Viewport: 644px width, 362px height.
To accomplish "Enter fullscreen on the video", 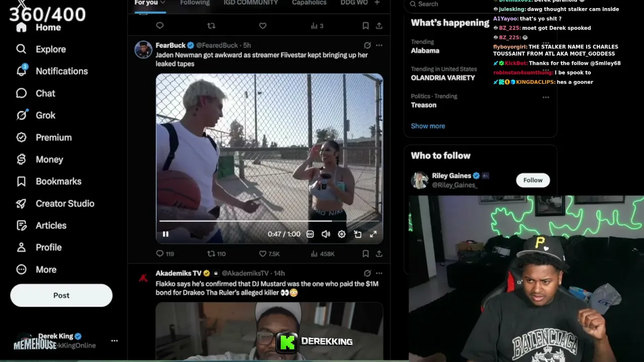I will [373, 234].
